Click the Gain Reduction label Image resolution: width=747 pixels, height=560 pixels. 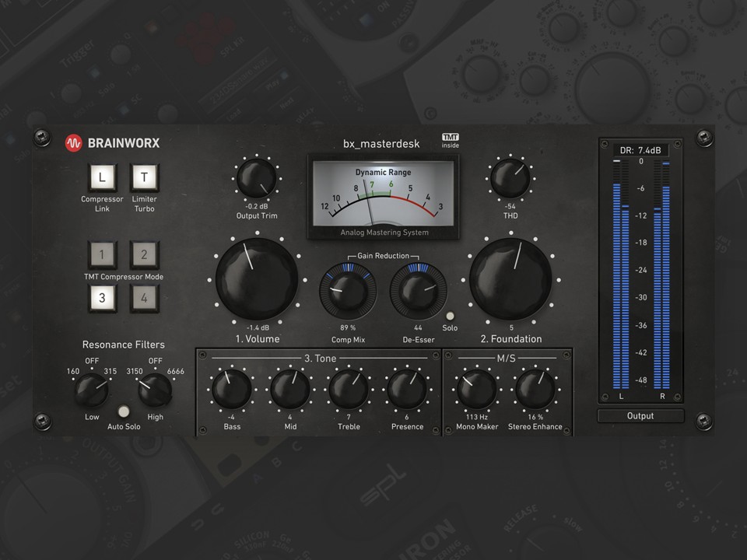click(383, 256)
